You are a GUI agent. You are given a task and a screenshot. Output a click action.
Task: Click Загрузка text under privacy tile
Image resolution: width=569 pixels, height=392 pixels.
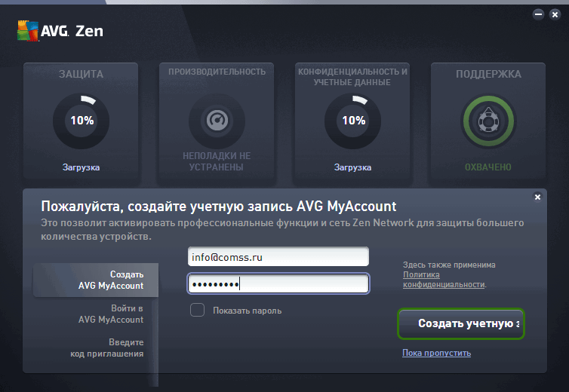coord(352,167)
